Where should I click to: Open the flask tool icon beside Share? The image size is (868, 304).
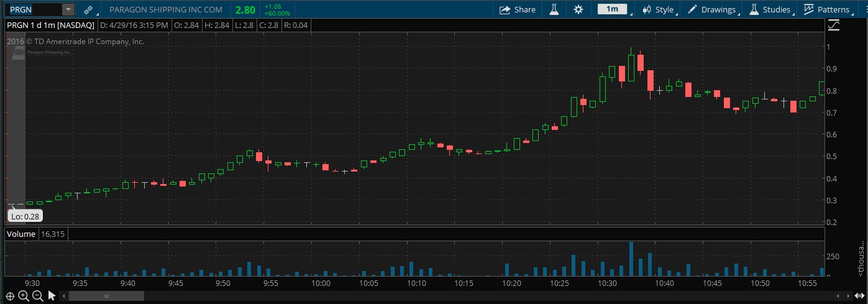[x=553, y=9]
